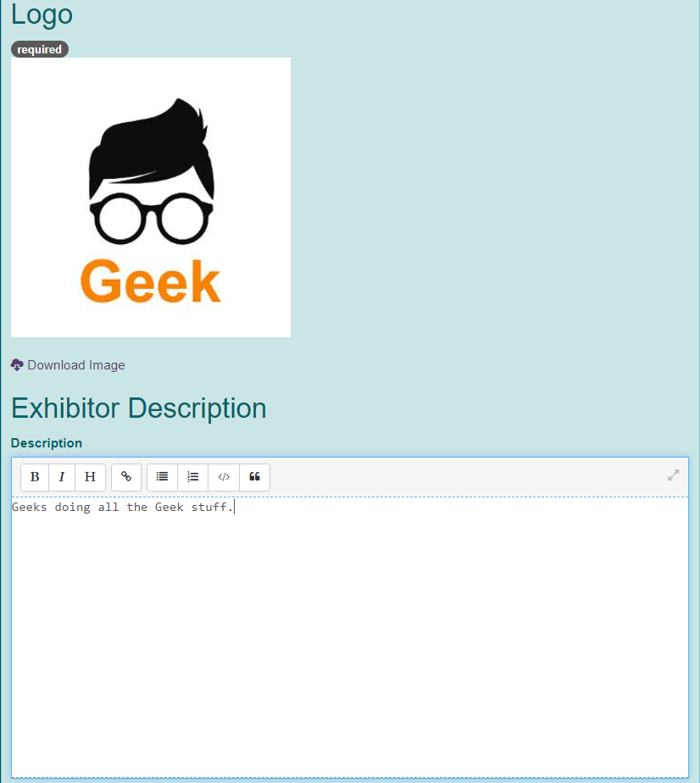
Task: Click inside the description text area
Action: tap(349, 636)
